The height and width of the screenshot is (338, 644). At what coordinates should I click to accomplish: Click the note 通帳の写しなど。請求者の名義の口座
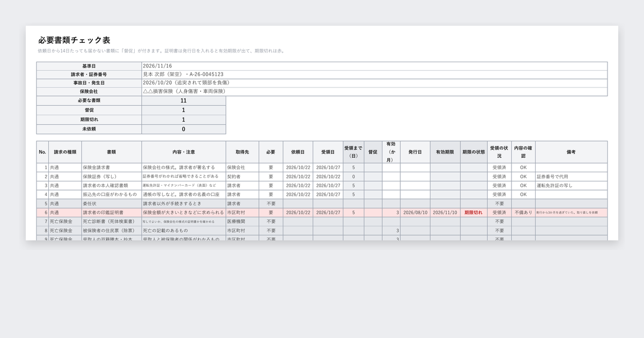coord(184,195)
